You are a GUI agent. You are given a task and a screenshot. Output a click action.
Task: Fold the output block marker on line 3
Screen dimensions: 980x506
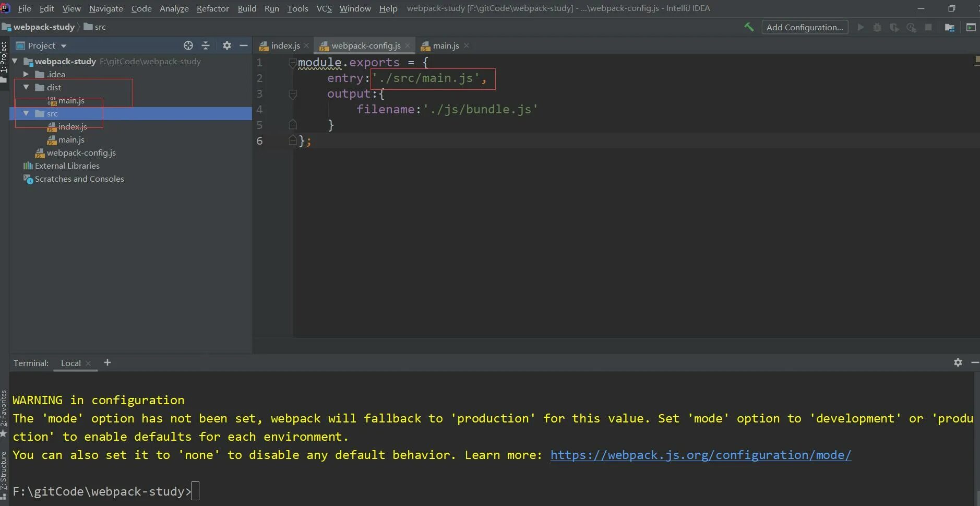tap(293, 94)
